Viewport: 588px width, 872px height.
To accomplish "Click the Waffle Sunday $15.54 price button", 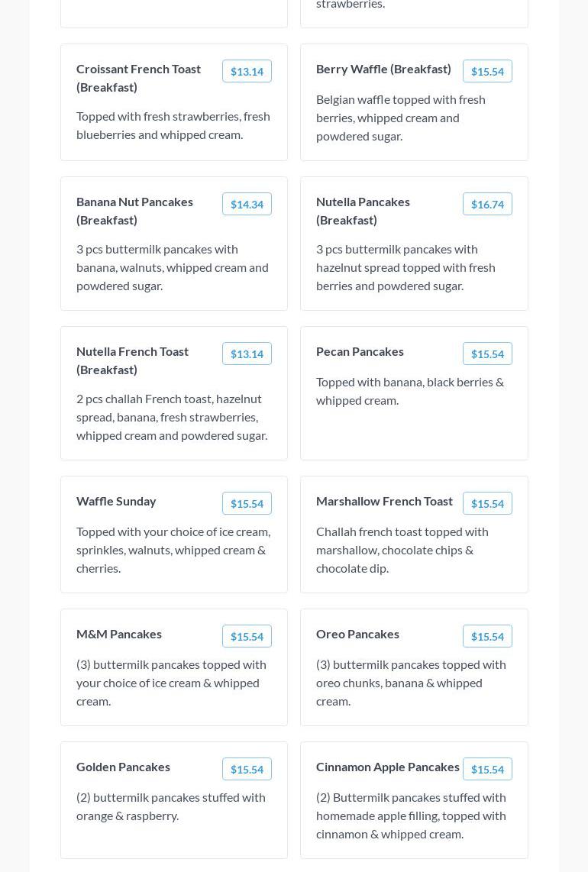I will pyautogui.click(x=247, y=503).
